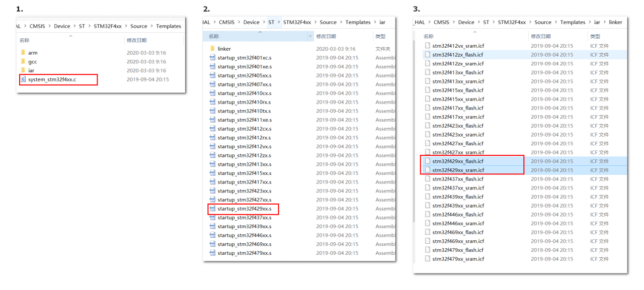Click the stm32f469xx_sram.icf file icon
The image size is (644, 290).
click(428, 241)
